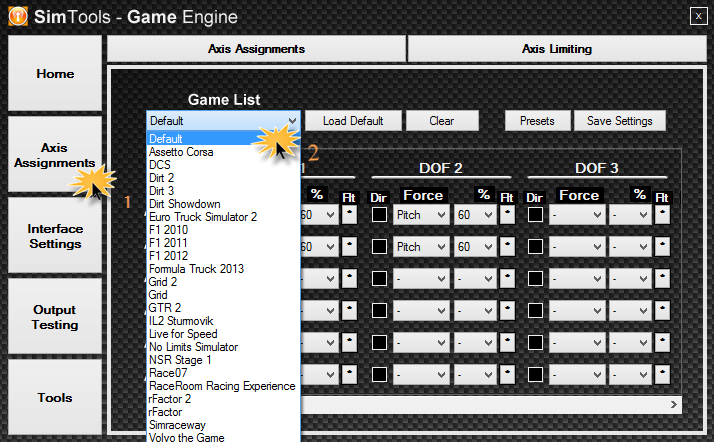Open DOF 1 percent dropdown, first row
Screen dimensions: 714x442
click(x=319, y=215)
